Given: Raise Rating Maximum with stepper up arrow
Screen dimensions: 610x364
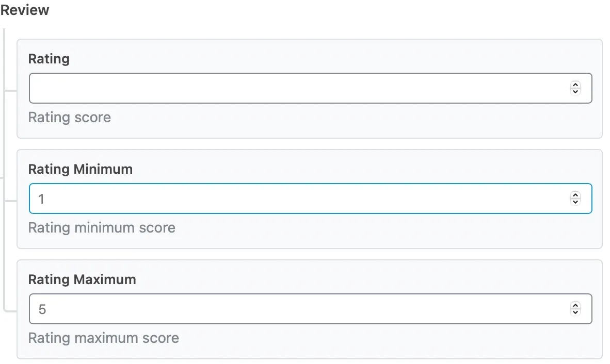Looking at the screenshot, I should pos(575,306).
